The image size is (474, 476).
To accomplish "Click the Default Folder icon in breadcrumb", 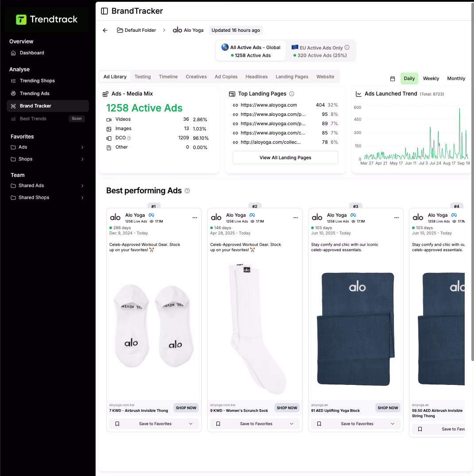I will [x=120, y=31].
